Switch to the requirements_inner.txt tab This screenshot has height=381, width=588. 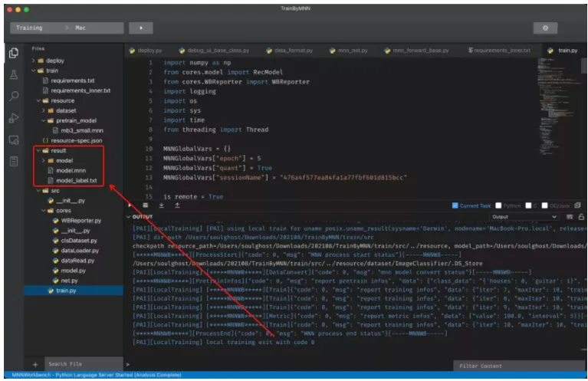point(499,51)
